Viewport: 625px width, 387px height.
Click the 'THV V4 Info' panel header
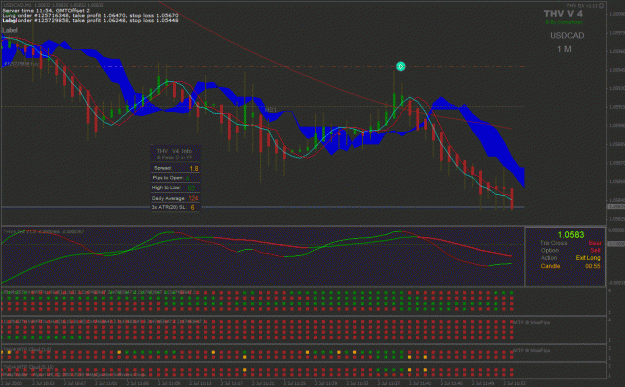coord(174,151)
